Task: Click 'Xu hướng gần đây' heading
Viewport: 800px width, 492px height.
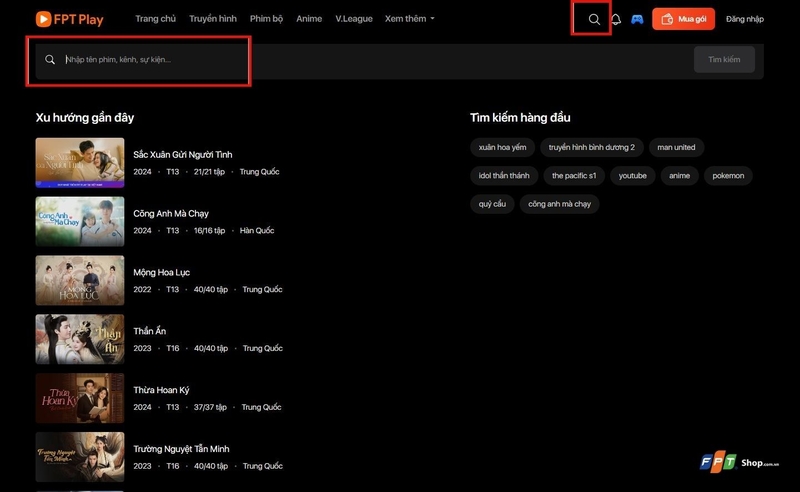Action: point(85,118)
